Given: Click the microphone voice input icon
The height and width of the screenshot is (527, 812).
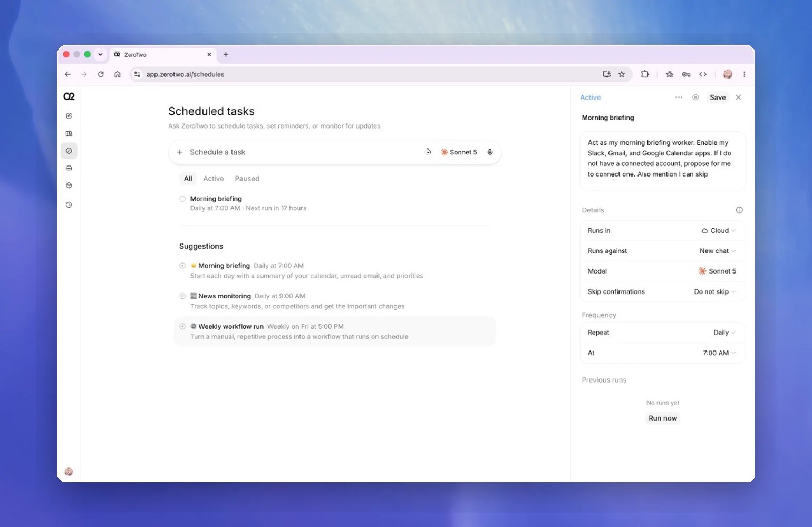Looking at the screenshot, I should [x=490, y=152].
